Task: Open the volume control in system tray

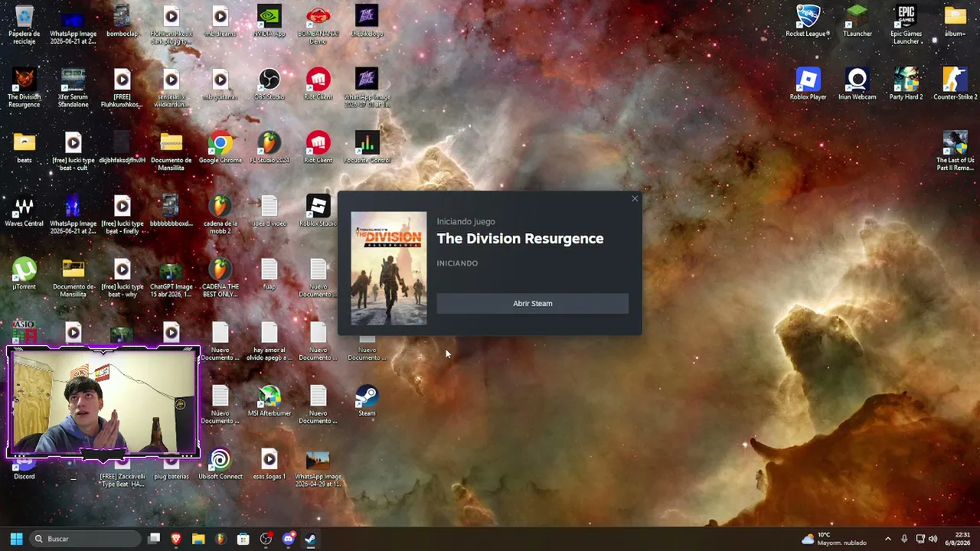Action: (x=933, y=539)
